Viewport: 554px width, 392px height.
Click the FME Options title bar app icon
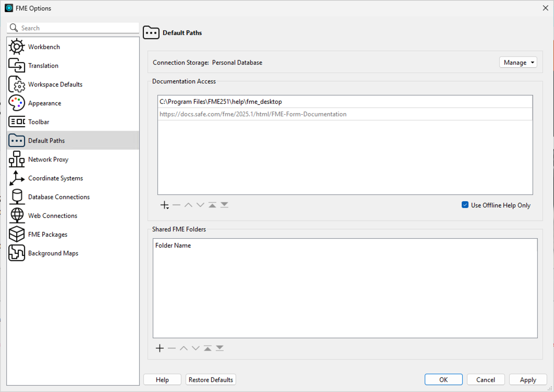(9, 8)
